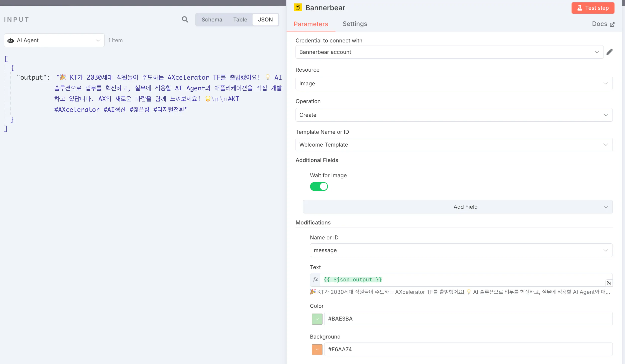Screen dimensions: 625x364
Task: Select the JSON view tab
Action: pos(265,19)
